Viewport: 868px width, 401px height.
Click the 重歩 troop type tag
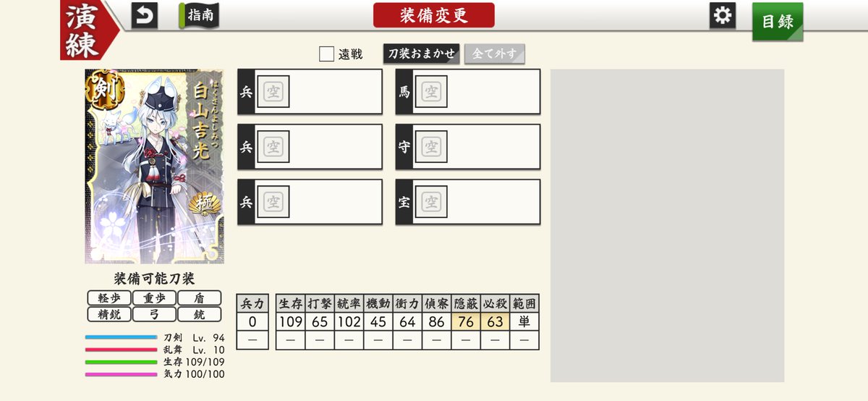[x=154, y=297]
